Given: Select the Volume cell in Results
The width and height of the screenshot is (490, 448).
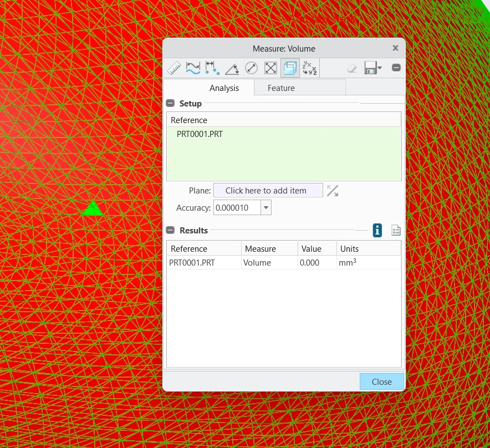Looking at the screenshot, I should (x=269, y=263).
